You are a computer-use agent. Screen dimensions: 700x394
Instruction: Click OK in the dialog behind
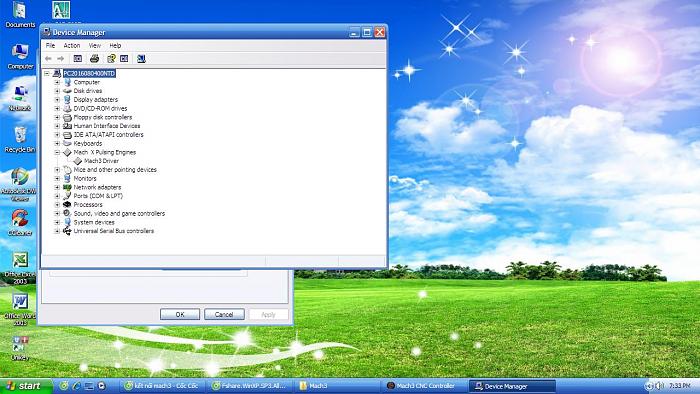[180, 314]
